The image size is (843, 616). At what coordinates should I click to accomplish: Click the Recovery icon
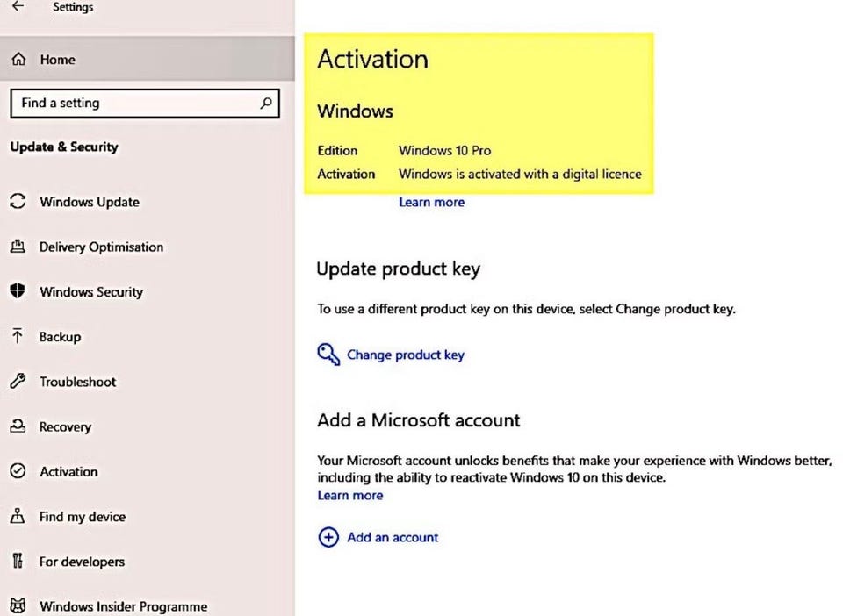(18, 426)
